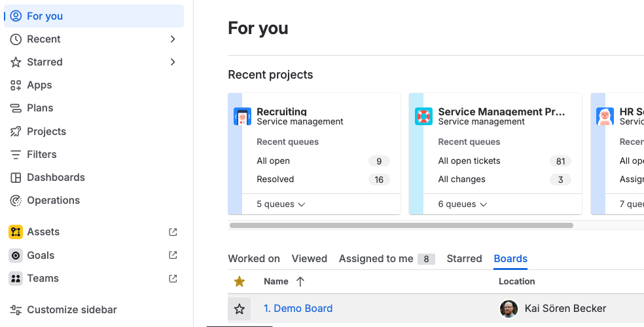
Task: Click the star column header
Action: [x=240, y=282]
